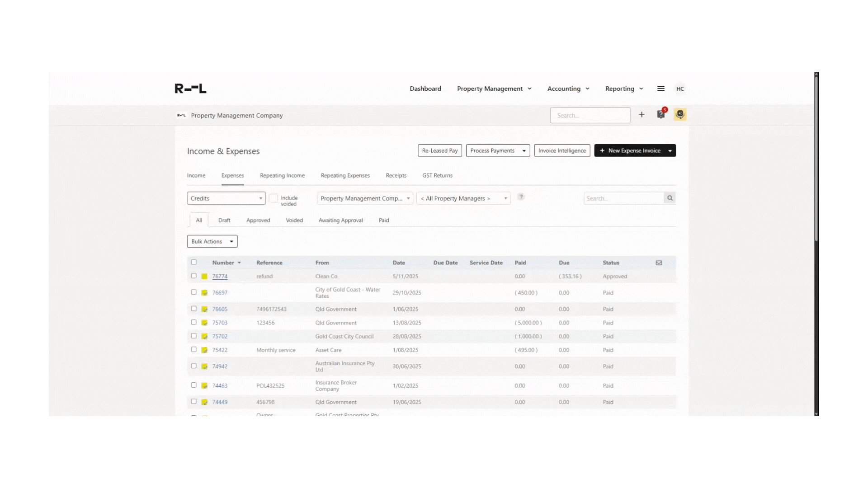This screenshot has width=868, height=488.
Task: Click the search magnifier icon in filters
Action: click(670, 198)
